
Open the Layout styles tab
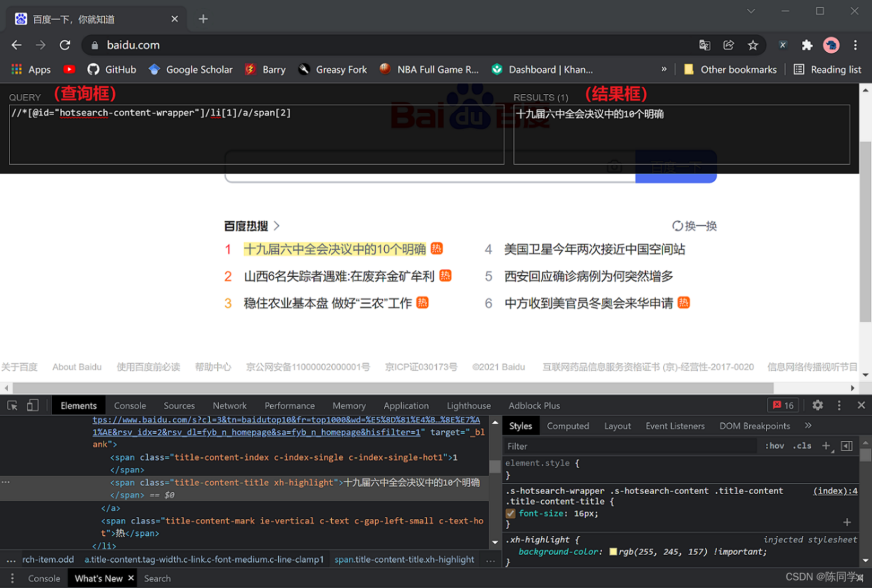tap(617, 426)
